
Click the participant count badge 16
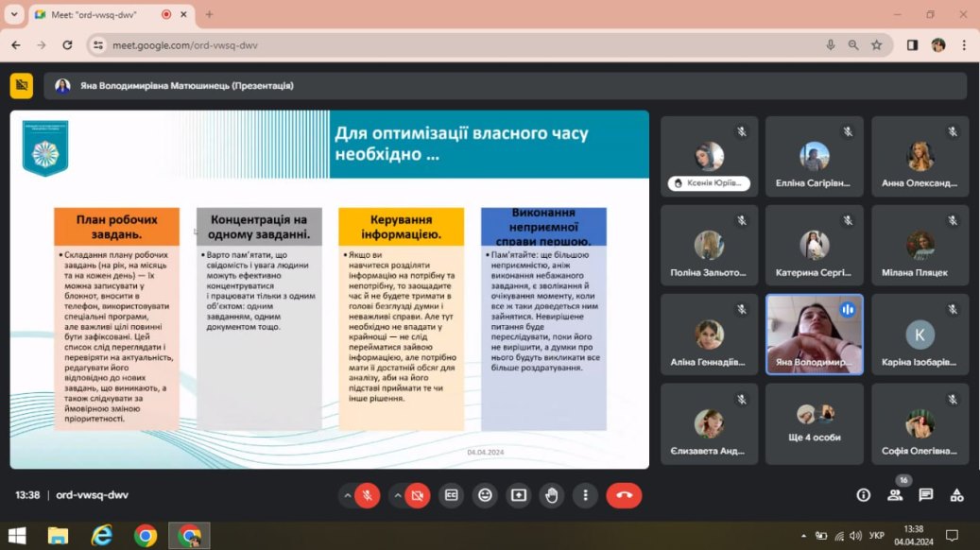(903, 480)
